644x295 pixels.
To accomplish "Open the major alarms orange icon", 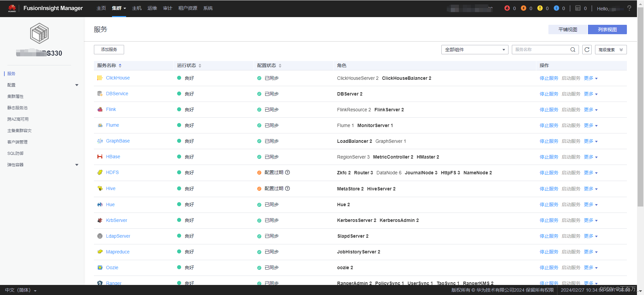I will tap(523, 8).
